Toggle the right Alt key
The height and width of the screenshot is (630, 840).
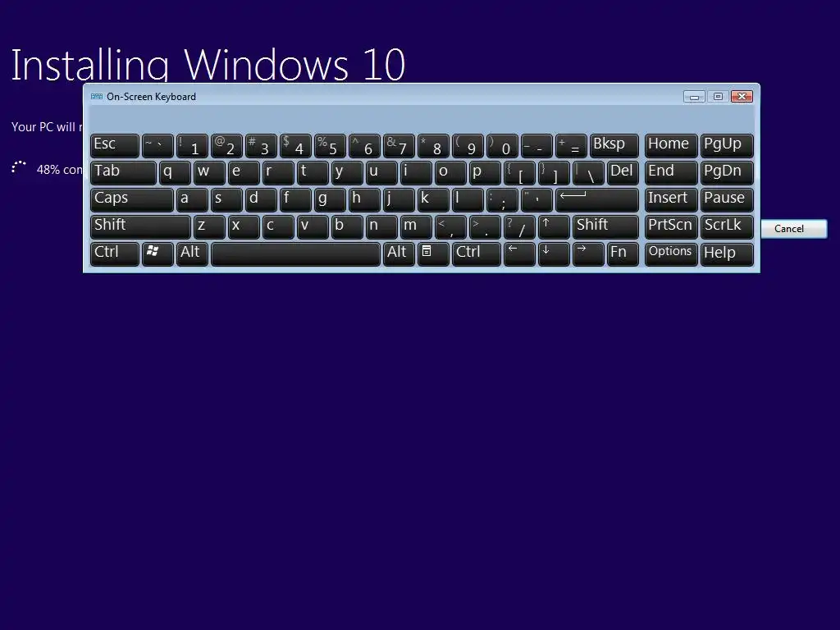pos(399,253)
